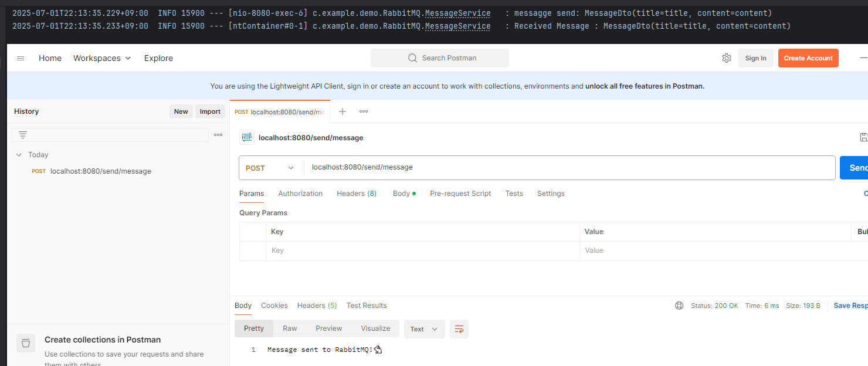Viewport: 868px width, 366px height.
Task: Go to Home
Action: click(x=50, y=58)
